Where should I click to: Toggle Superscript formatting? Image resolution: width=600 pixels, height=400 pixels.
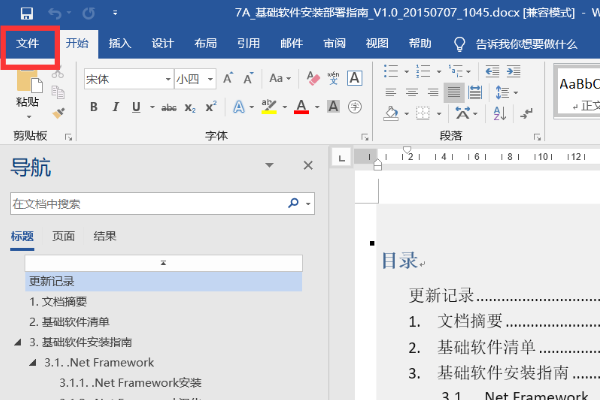coord(211,106)
